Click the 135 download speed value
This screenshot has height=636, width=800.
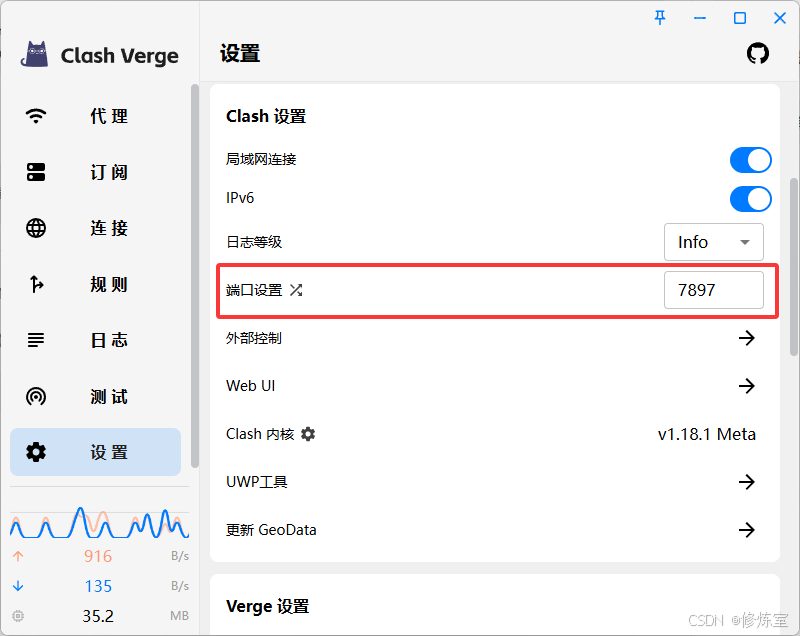click(x=98, y=586)
